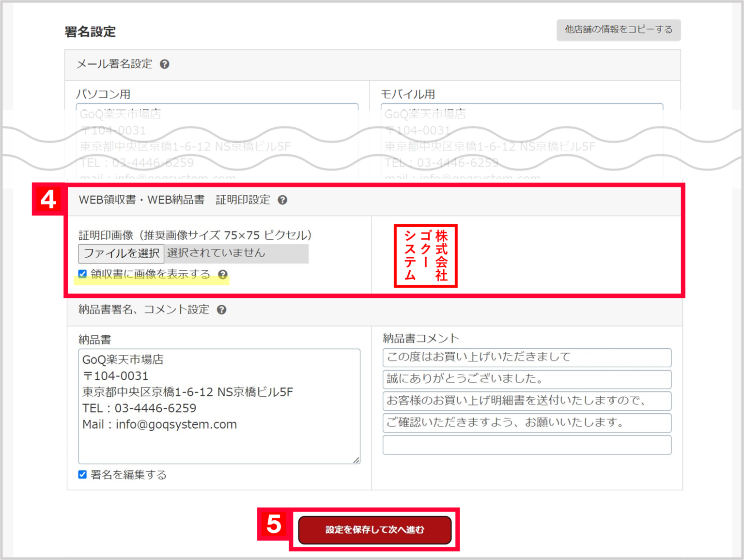The image size is (744, 560).
Task: Edit the お客様のお買い上げ明細書 comment line
Action: (527, 401)
